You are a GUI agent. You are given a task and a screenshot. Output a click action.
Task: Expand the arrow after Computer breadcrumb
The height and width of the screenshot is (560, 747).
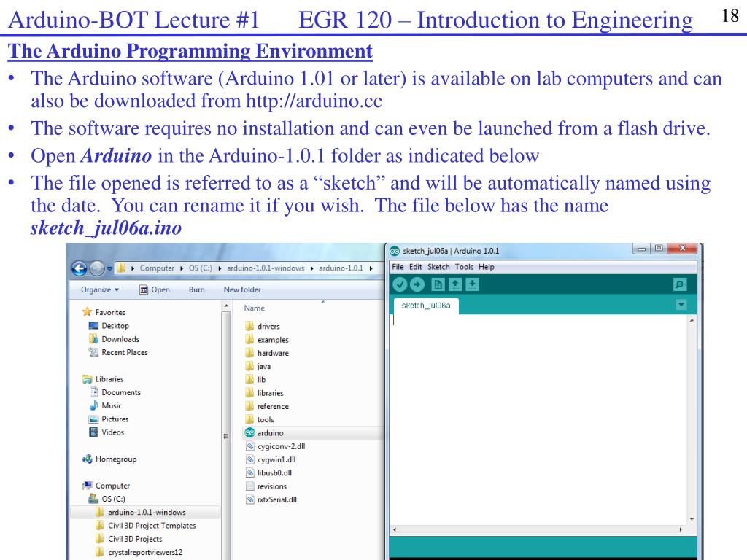tap(182, 268)
